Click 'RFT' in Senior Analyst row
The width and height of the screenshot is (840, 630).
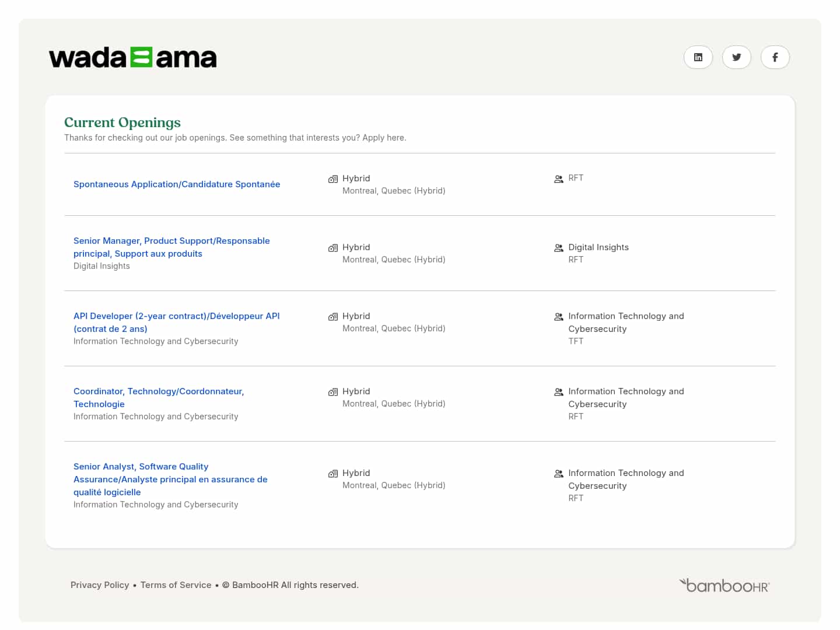[x=576, y=498]
